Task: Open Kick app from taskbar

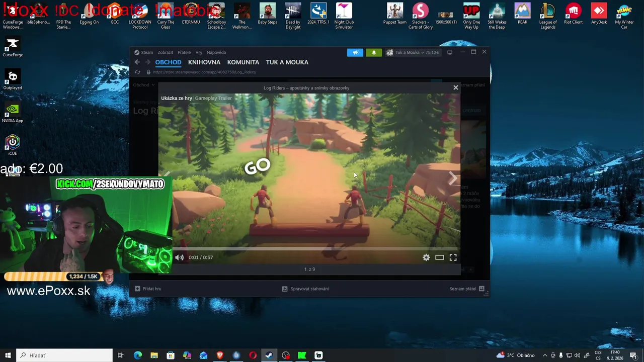Action: pos(302,355)
